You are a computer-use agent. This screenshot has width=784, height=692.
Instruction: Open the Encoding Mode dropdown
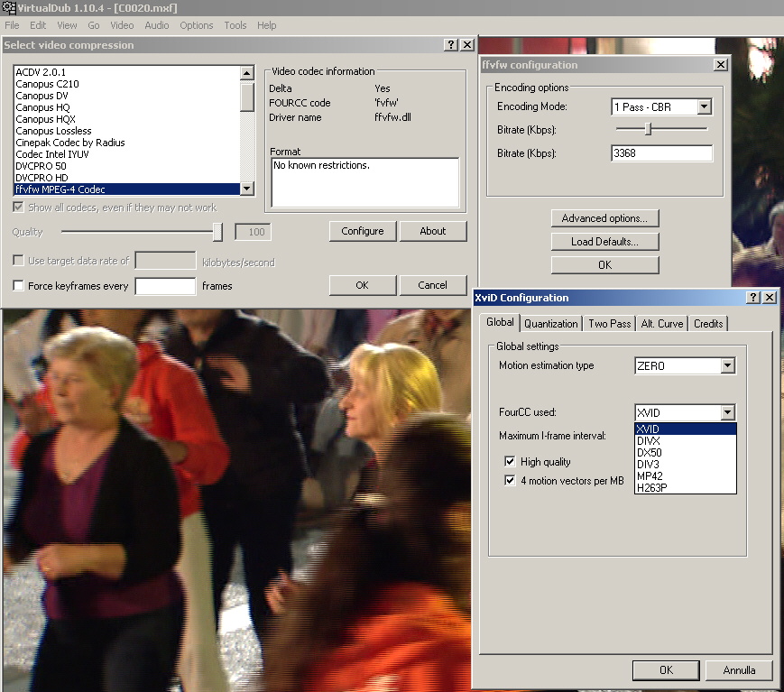(704, 106)
